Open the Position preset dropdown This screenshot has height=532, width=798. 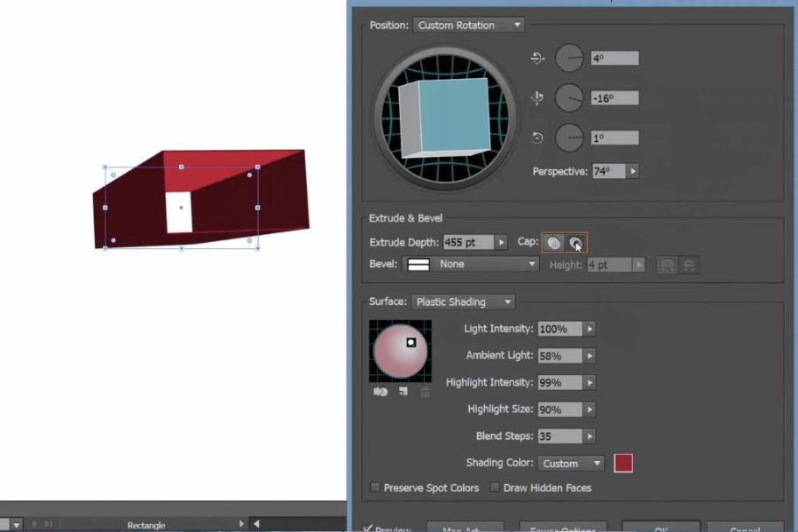[x=468, y=25]
